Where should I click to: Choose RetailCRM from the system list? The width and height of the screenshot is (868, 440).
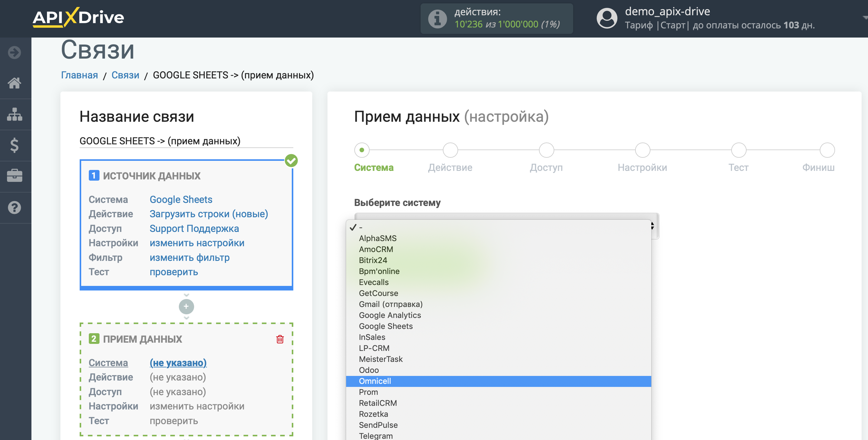pyautogui.click(x=498, y=403)
